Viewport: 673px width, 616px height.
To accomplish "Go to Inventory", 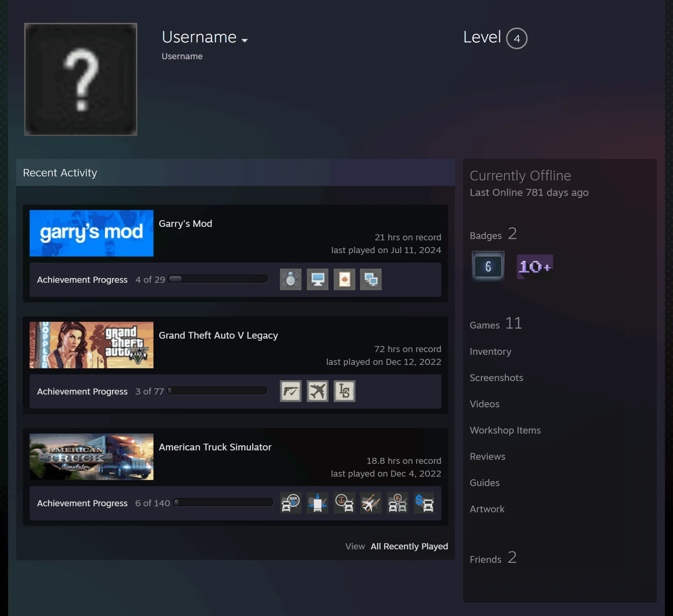I will (x=490, y=351).
